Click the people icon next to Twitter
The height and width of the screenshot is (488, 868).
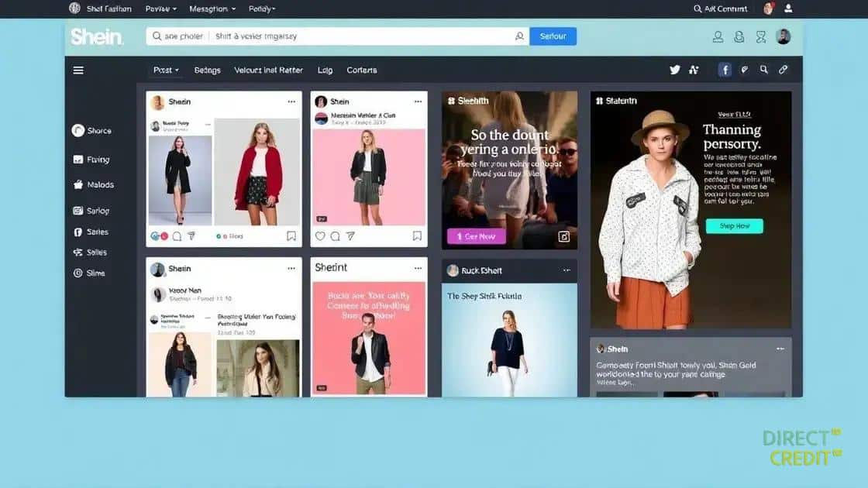coord(694,70)
